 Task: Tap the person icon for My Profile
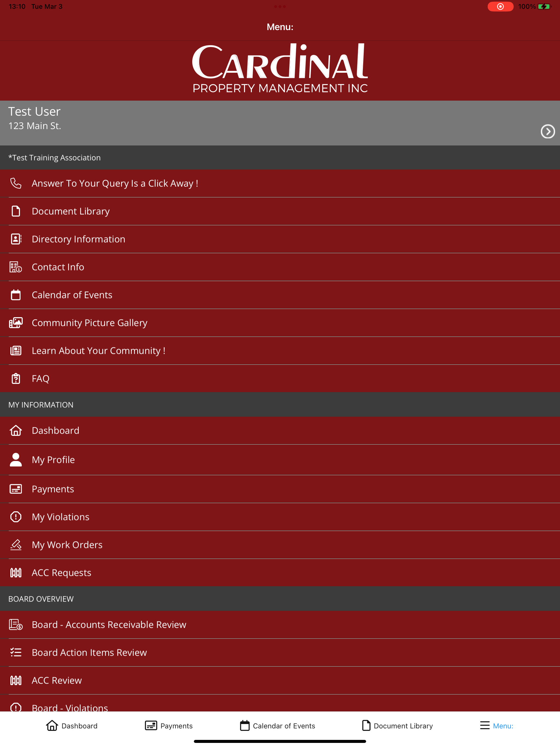pyautogui.click(x=16, y=460)
